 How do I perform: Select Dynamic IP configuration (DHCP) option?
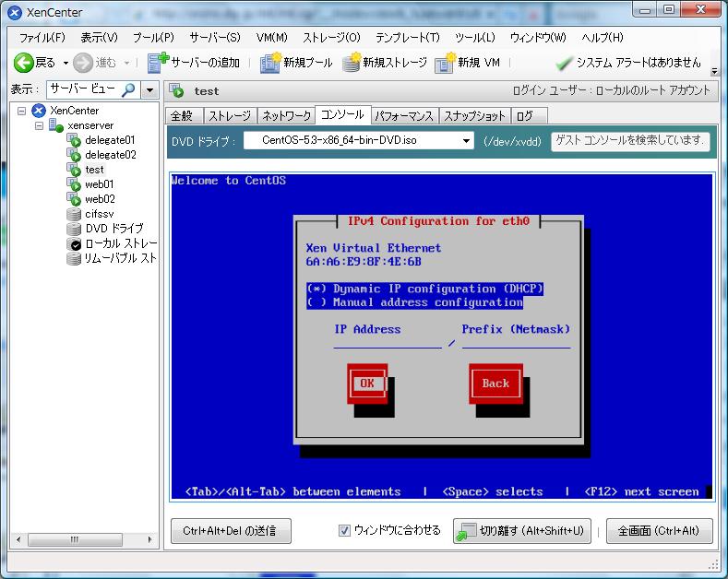click(x=424, y=289)
